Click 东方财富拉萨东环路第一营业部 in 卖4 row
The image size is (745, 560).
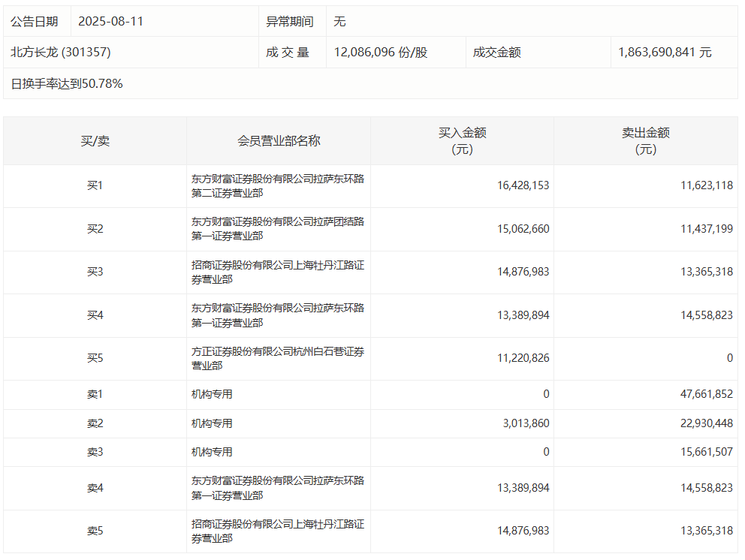coord(278,488)
